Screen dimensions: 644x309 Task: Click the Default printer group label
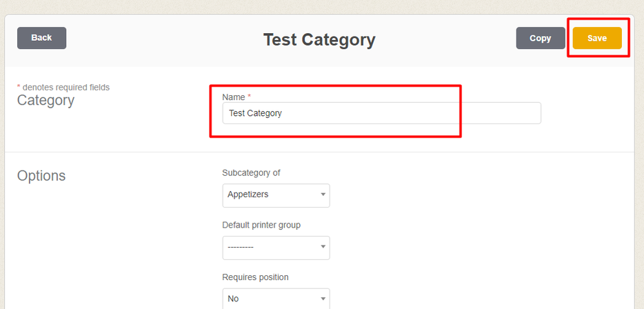[x=261, y=225]
